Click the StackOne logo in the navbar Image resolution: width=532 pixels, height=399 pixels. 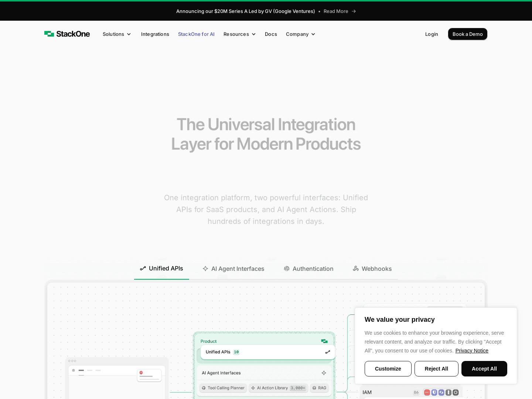67,34
